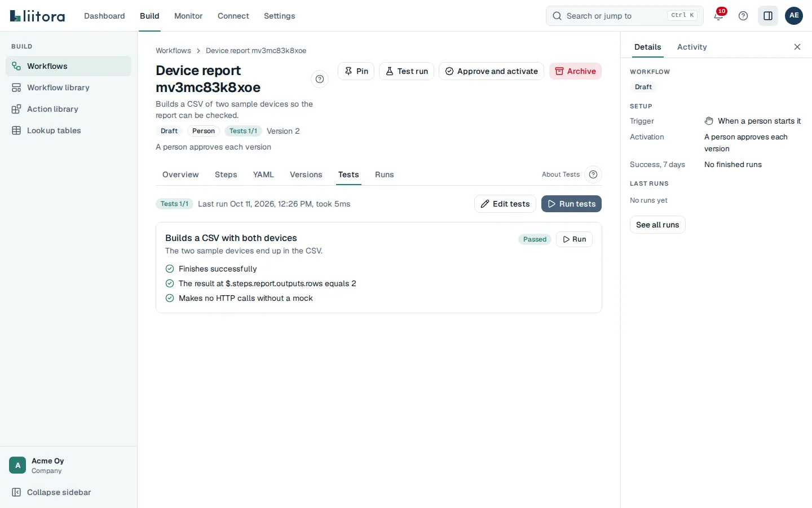The height and width of the screenshot is (508, 812).
Task: Select the Build top nav item
Action: [149, 16]
